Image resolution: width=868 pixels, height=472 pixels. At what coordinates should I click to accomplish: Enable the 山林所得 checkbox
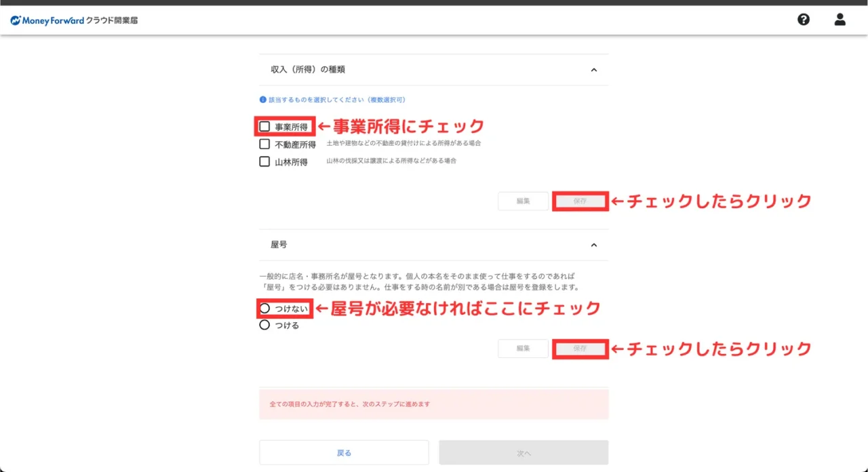(x=265, y=162)
